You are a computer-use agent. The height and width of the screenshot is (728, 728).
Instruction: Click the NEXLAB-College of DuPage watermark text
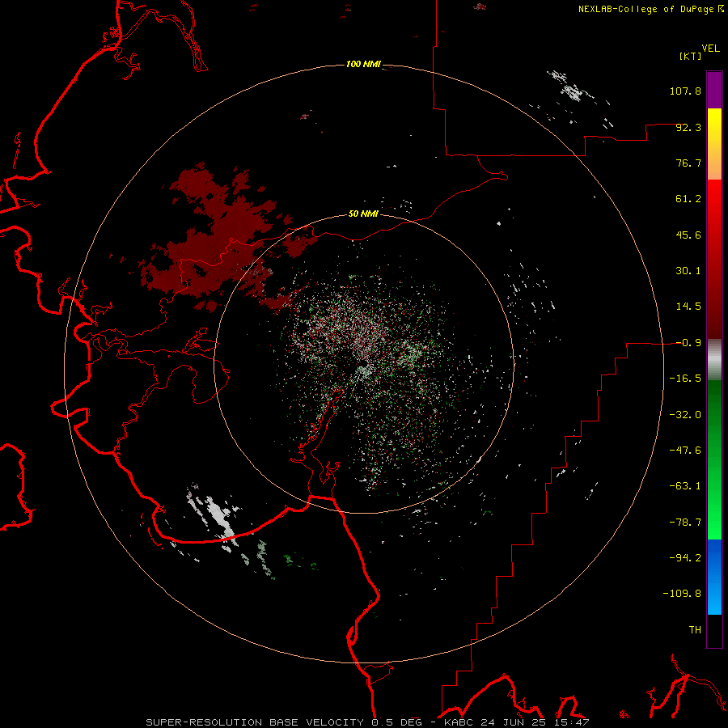point(650,9)
